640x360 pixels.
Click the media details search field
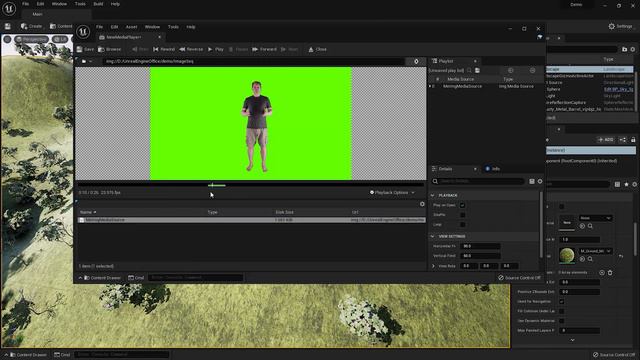(478, 181)
